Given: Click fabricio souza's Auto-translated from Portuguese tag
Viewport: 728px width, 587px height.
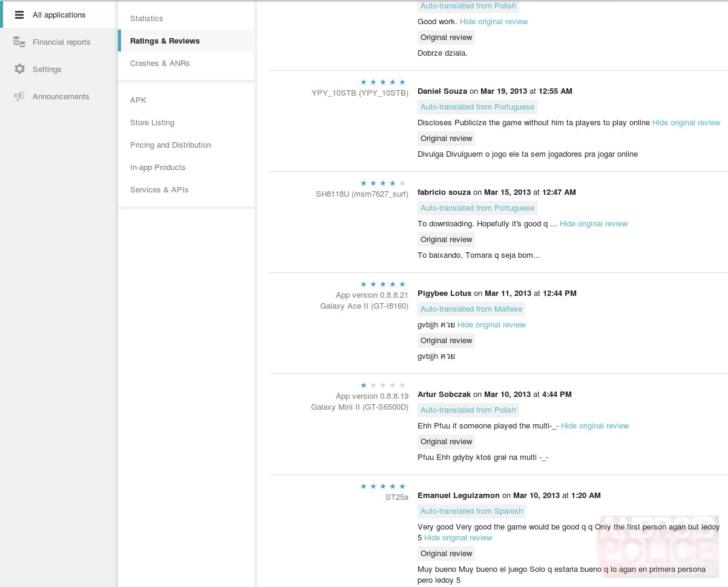Looking at the screenshot, I should tap(477, 208).
